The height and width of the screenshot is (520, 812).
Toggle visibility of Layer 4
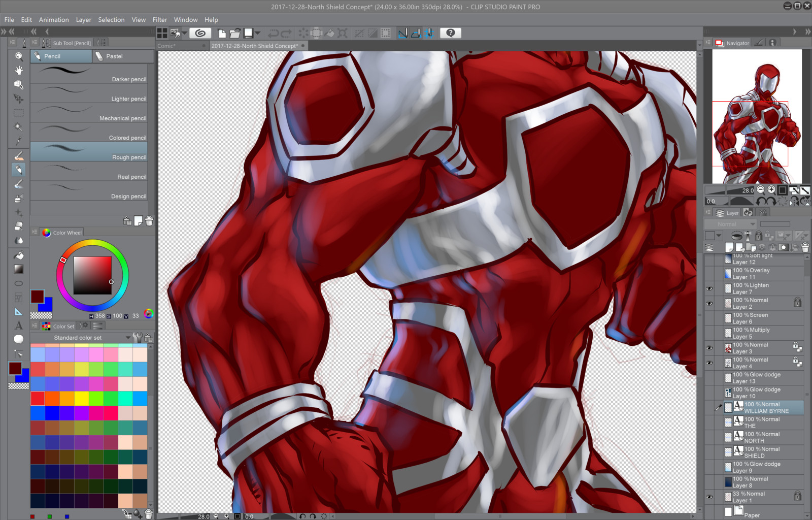coord(709,363)
